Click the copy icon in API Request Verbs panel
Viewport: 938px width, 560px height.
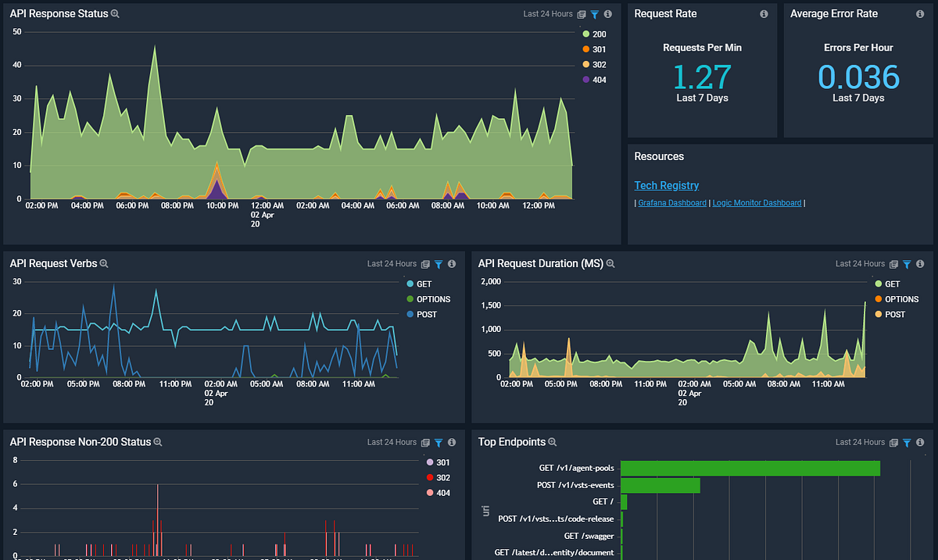pos(425,264)
